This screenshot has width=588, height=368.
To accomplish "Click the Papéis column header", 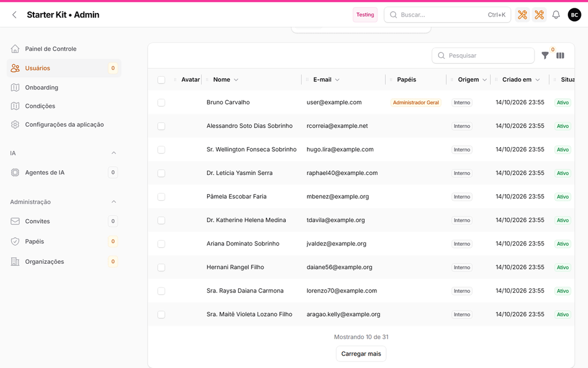I will (x=406, y=79).
